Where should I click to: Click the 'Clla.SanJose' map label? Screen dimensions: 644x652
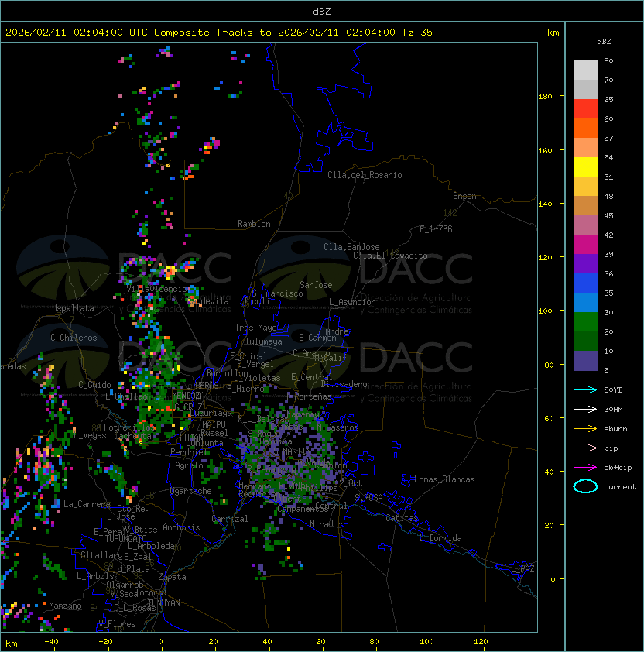(x=351, y=247)
